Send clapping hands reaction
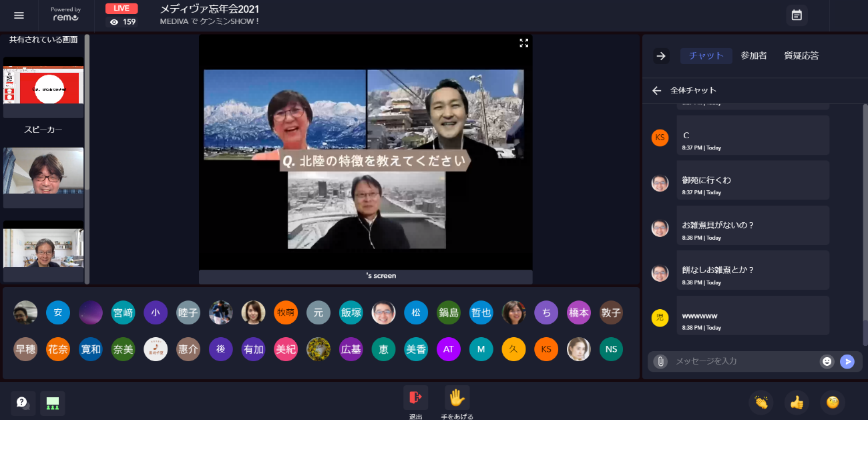Screen dimensions: 868x462 pos(761,403)
